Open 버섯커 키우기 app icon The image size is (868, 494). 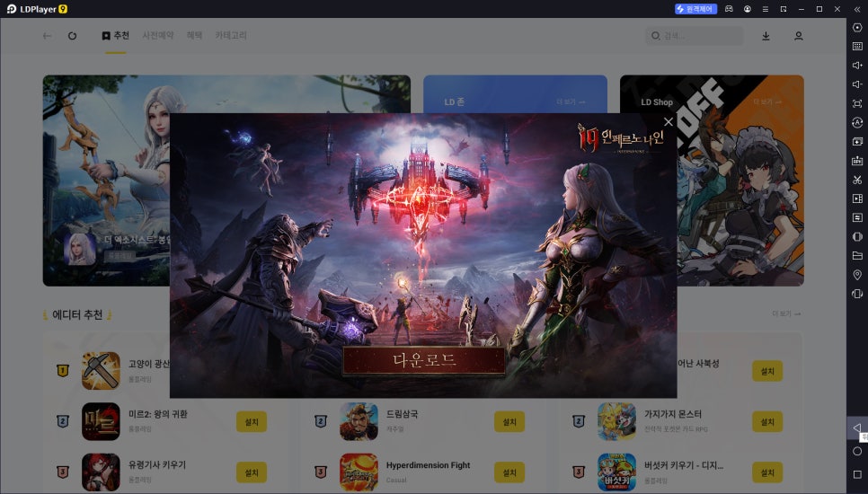616,472
